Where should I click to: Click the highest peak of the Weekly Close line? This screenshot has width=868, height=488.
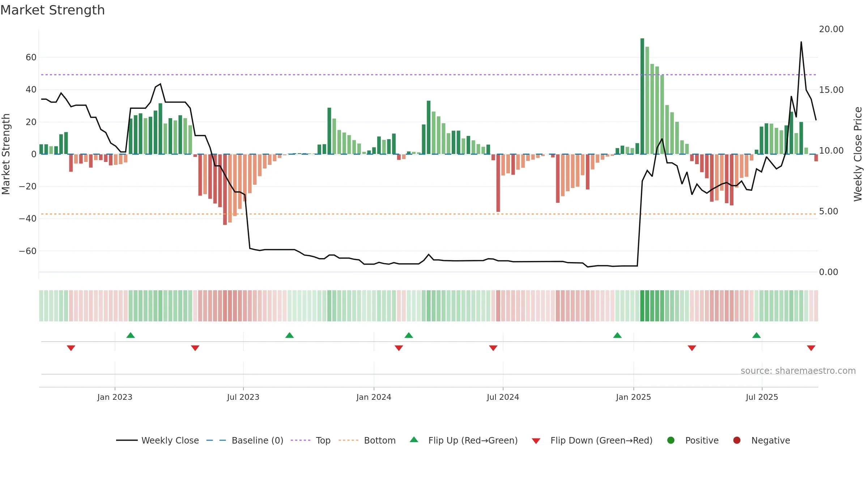801,42
